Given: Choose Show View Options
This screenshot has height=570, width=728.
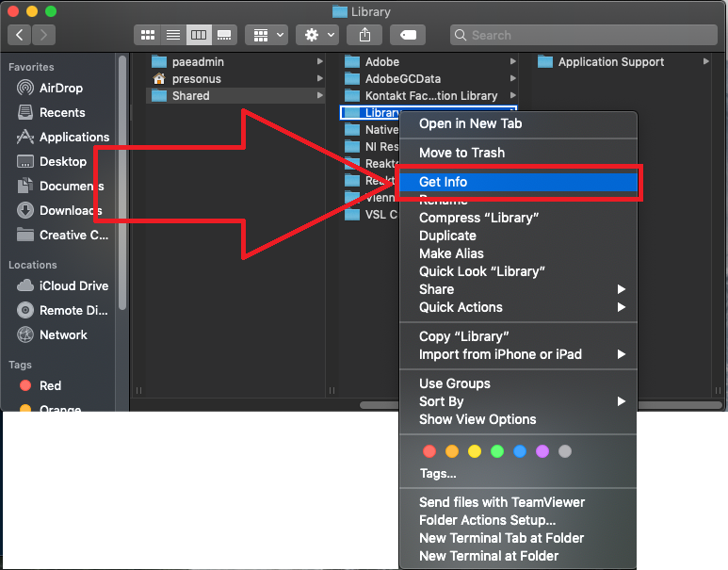Looking at the screenshot, I should coord(518,419).
